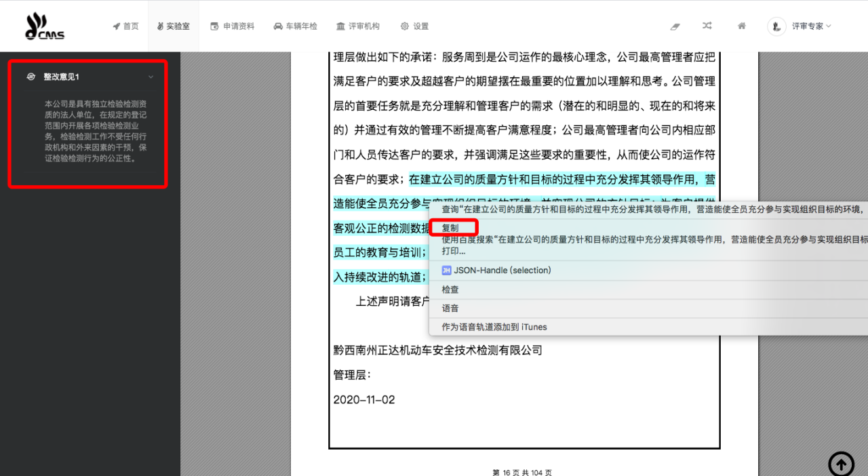Viewport: 868px width, 476px height.
Task: Open the 申请资料 section
Action: [x=232, y=26]
